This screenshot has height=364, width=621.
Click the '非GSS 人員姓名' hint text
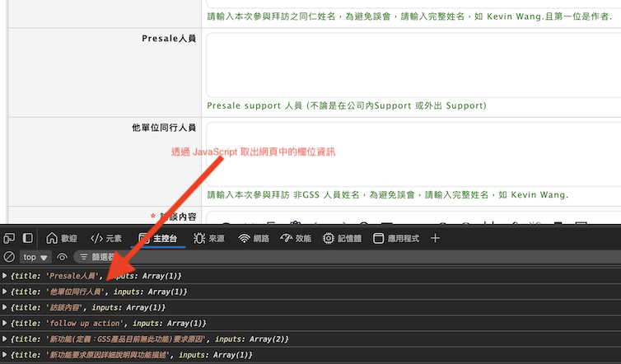click(x=326, y=195)
